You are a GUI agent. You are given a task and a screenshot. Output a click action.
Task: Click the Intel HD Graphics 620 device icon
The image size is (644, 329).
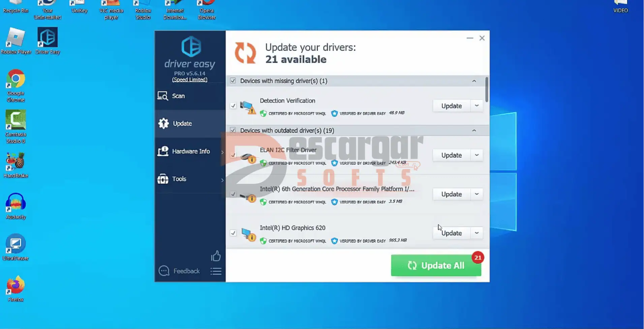tap(248, 234)
